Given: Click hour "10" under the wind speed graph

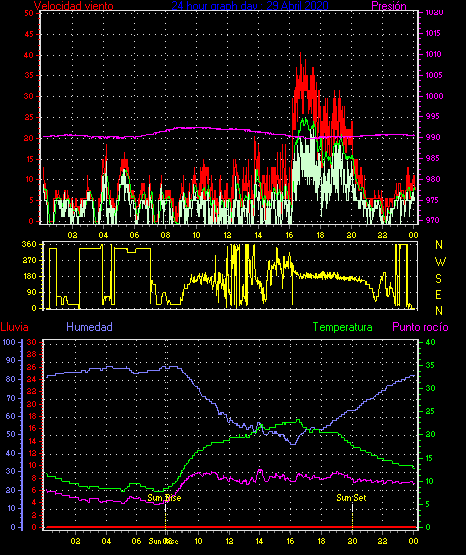Looking at the screenshot, I should coord(196,235).
